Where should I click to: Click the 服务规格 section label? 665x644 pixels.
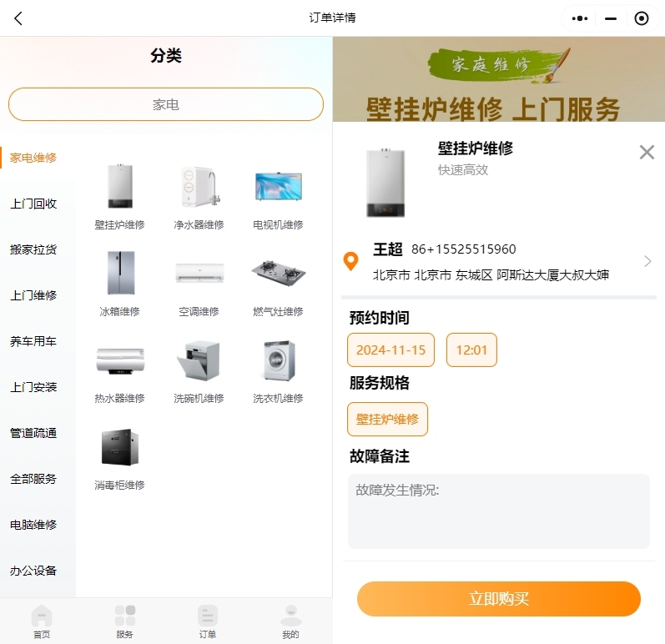380,383
